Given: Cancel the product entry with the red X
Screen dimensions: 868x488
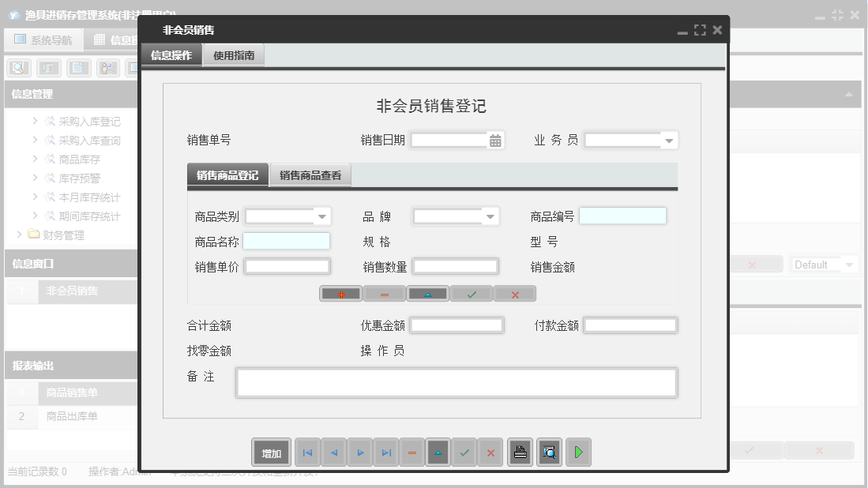Looking at the screenshot, I should tap(514, 293).
